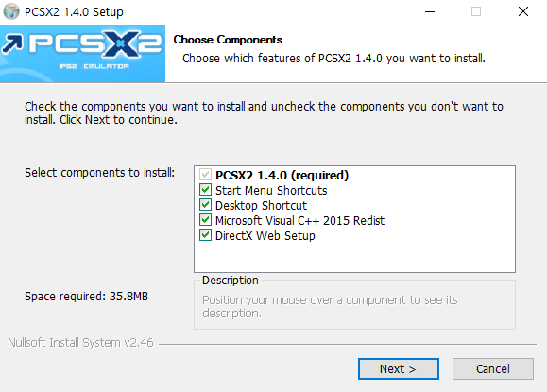Viewport: 547px width, 392px height.
Task: Click the shortcut arrow in PCSX2 logo
Action: pyautogui.click(x=12, y=44)
